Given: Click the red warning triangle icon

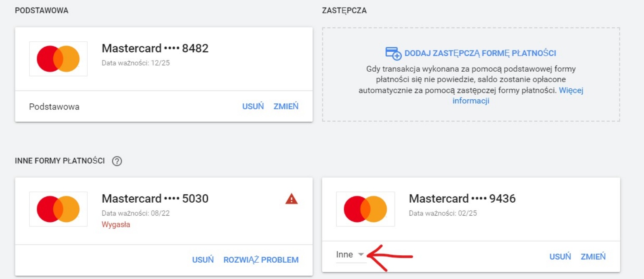Looking at the screenshot, I should coord(292,199).
